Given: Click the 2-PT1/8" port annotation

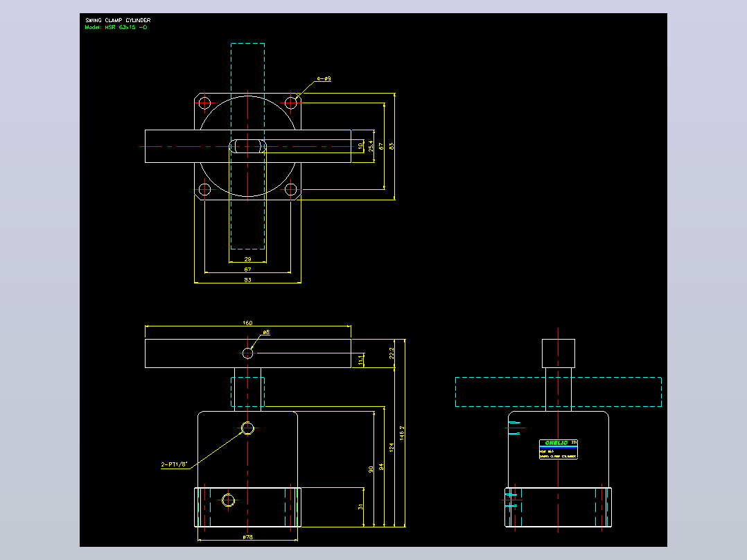Looking at the screenshot, I should (175, 464).
